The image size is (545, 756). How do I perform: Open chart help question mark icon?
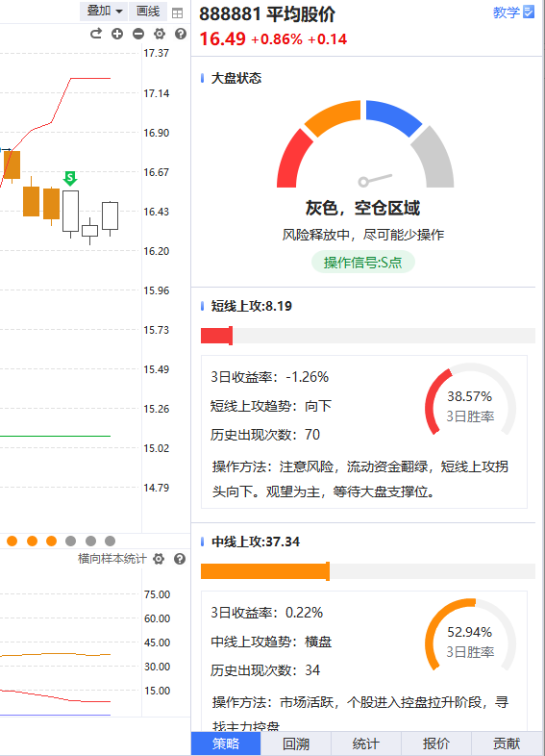coord(181,34)
